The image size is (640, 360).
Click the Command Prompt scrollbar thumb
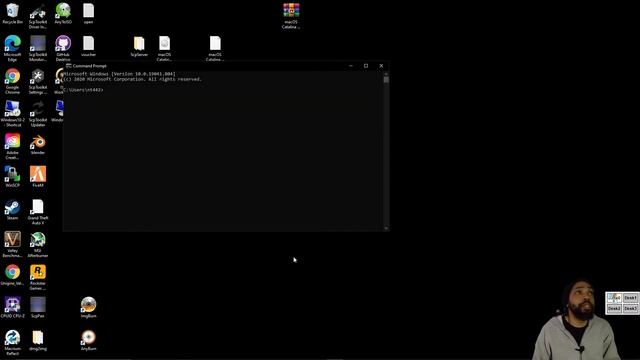pos(386,80)
